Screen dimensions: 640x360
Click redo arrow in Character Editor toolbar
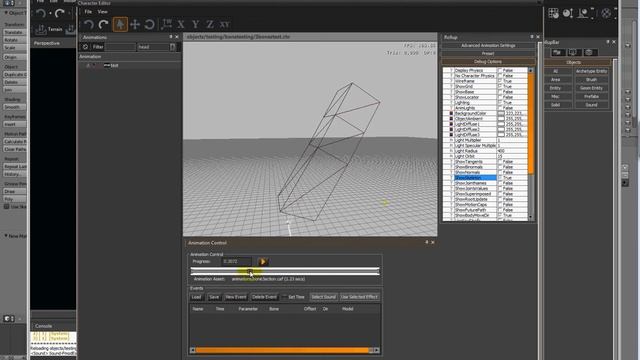coord(104,24)
